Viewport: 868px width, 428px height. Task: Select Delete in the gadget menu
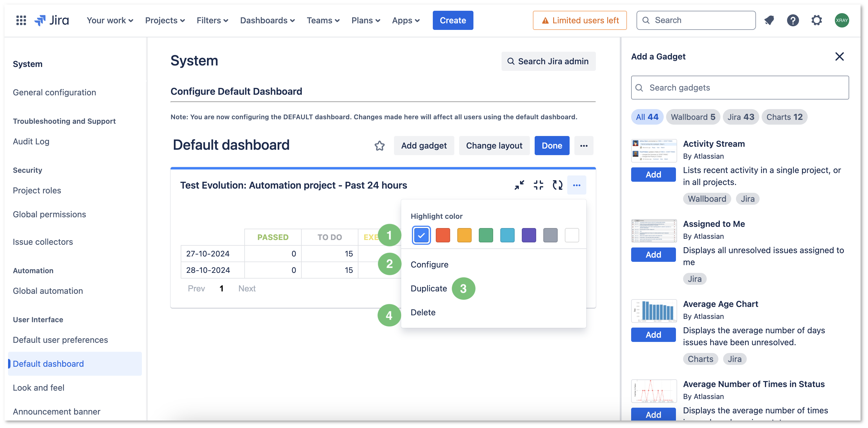pyautogui.click(x=493, y=312)
